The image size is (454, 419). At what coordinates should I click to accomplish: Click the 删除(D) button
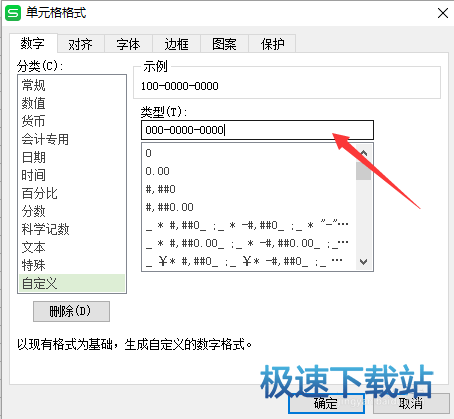[71, 311]
